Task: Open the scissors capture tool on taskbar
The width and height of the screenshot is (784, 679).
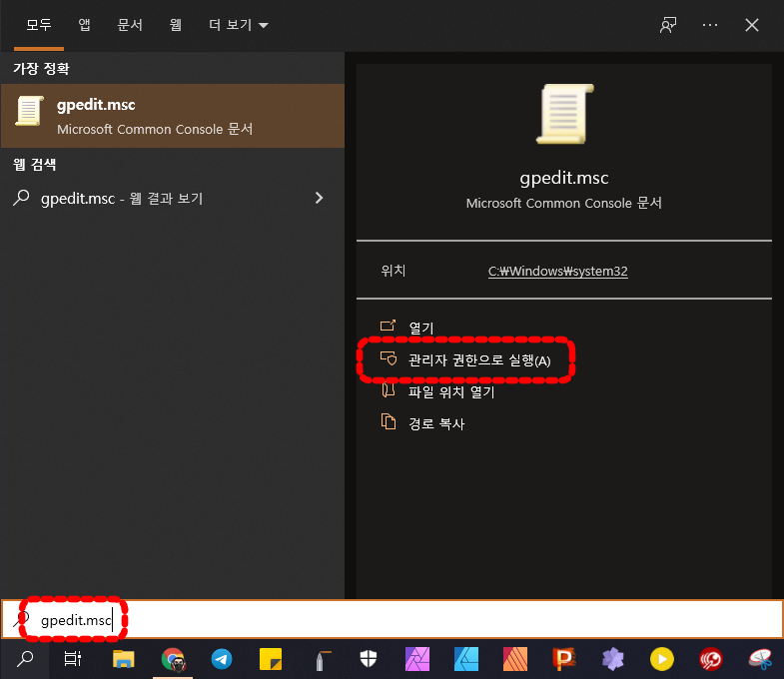Action: pyautogui.click(x=760, y=659)
